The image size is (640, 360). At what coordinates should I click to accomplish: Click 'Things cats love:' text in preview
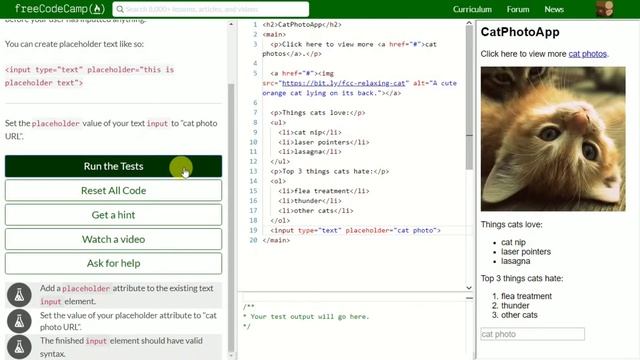[x=511, y=224]
